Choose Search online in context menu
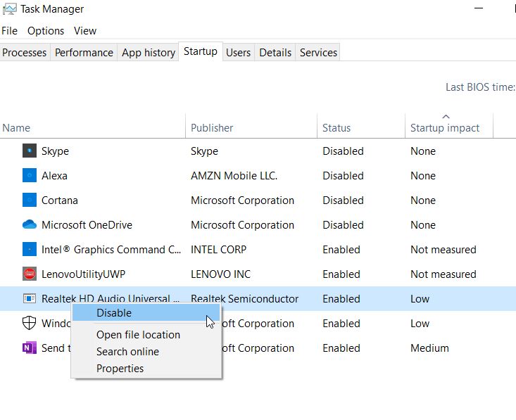This screenshot has height=420, width=516. point(146,352)
